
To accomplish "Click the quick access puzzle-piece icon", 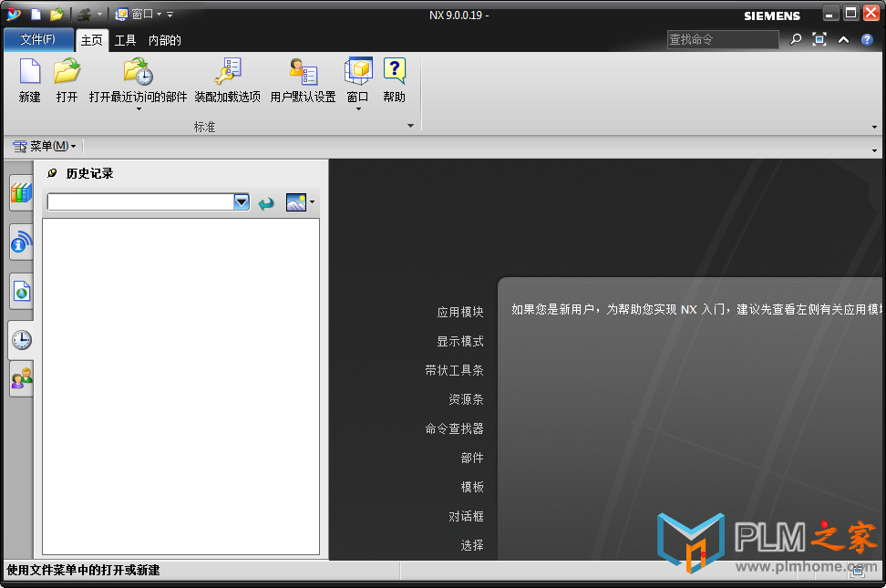I will [x=84, y=15].
